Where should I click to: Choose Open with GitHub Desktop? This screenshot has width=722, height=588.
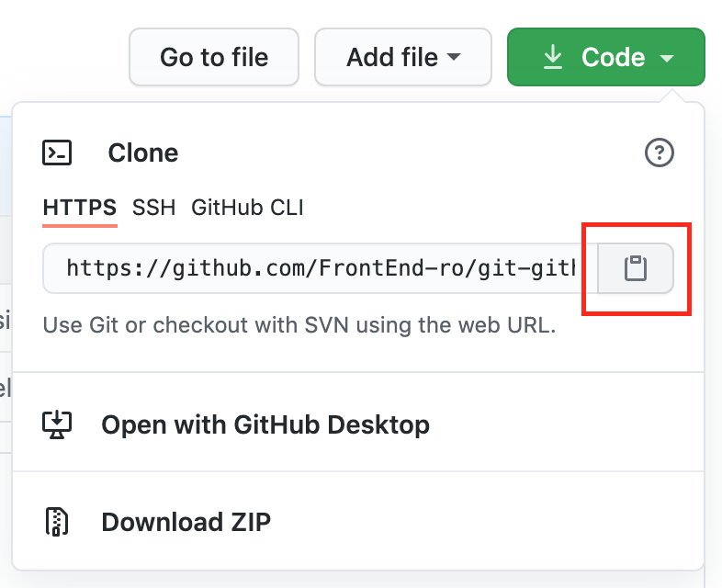pyautogui.click(x=265, y=424)
